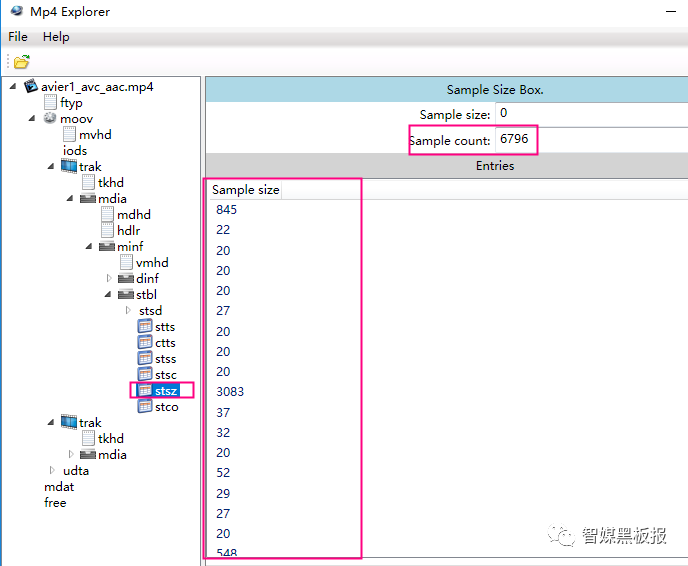Select the free tree item

tap(55, 502)
